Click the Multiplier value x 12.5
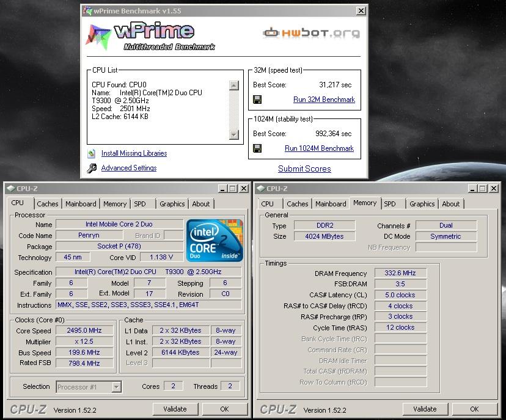 pos(84,341)
